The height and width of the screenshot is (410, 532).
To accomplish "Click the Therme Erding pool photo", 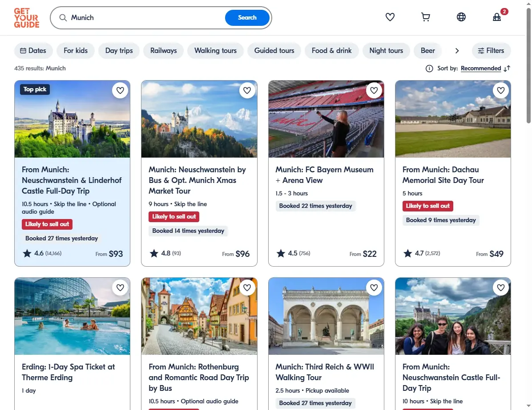I will (72, 316).
